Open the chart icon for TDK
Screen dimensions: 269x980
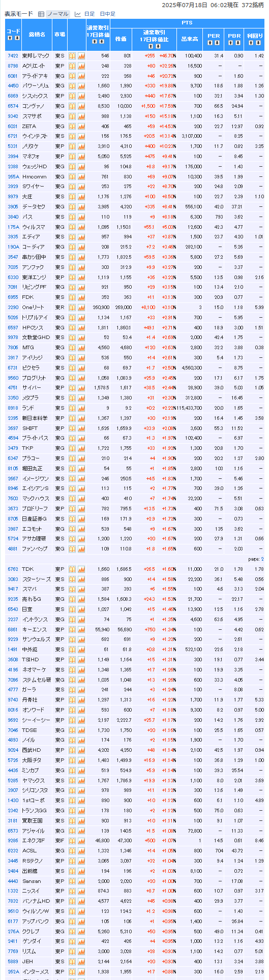point(81,569)
